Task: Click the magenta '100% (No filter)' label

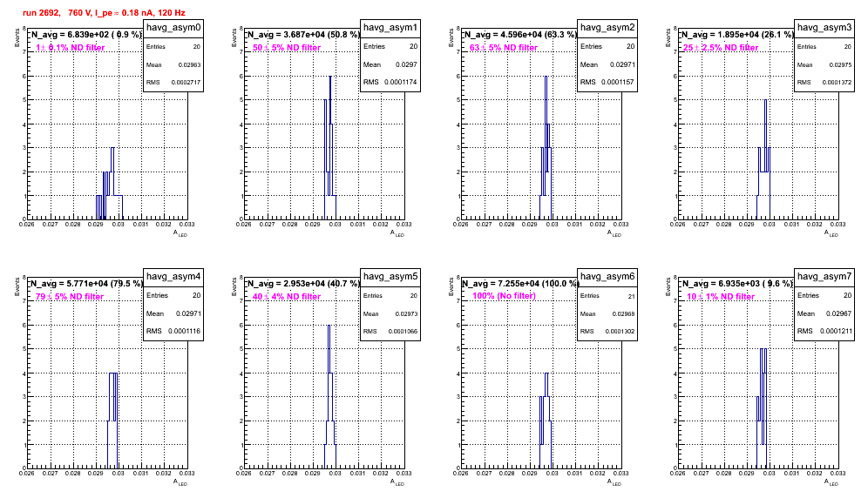Action: tap(505, 296)
